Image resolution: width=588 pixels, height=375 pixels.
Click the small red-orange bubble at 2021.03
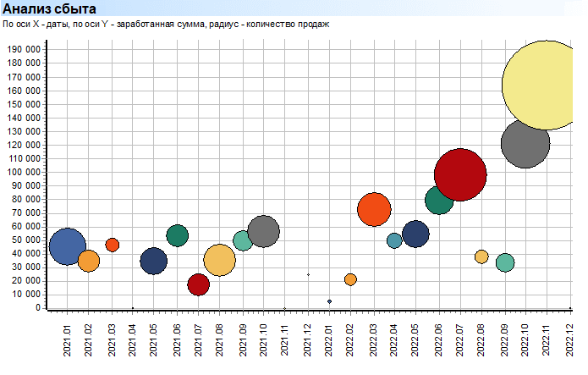[x=113, y=245]
